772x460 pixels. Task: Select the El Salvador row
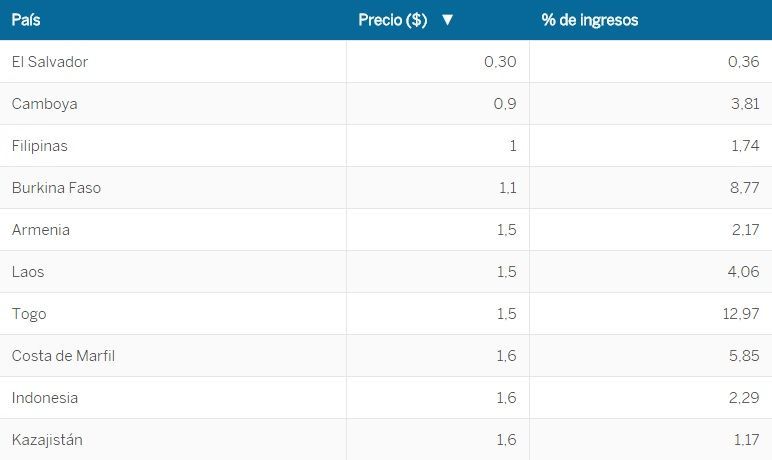[50, 62]
